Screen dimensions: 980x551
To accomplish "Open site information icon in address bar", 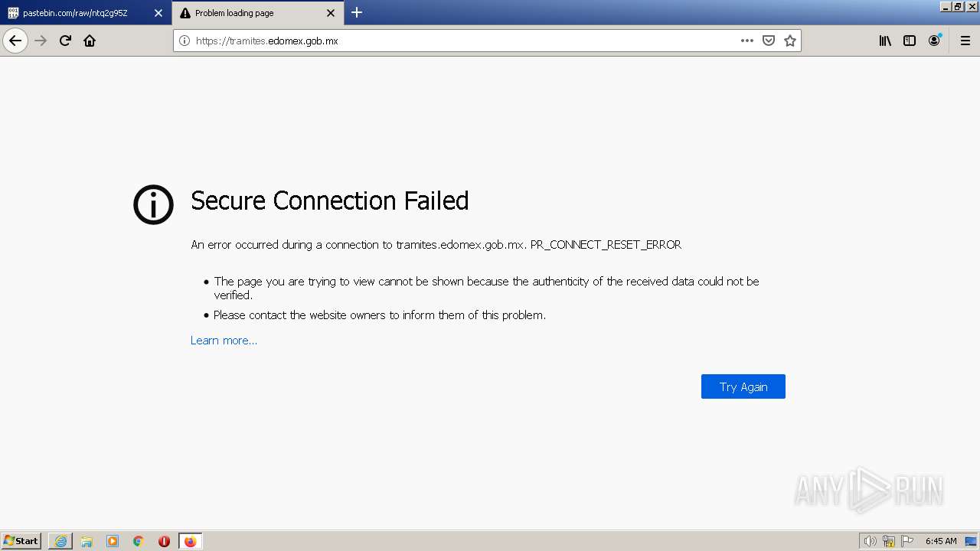I will tap(185, 41).
